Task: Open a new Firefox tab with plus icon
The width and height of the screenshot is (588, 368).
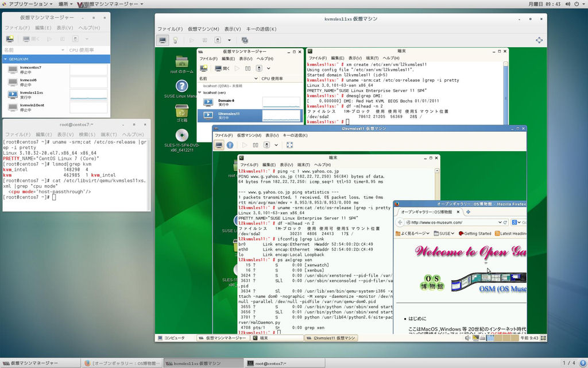Action: click(x=468, y=212)
